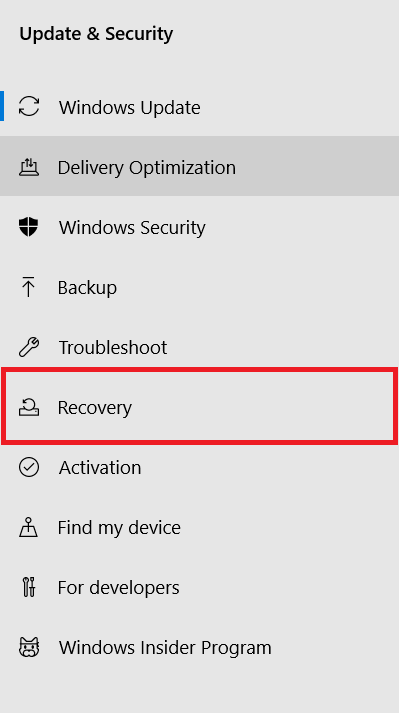This screenshot has height=713, width=399.
Task: Click the Troubleshoot wrench icon
Action: pos(29,347)
